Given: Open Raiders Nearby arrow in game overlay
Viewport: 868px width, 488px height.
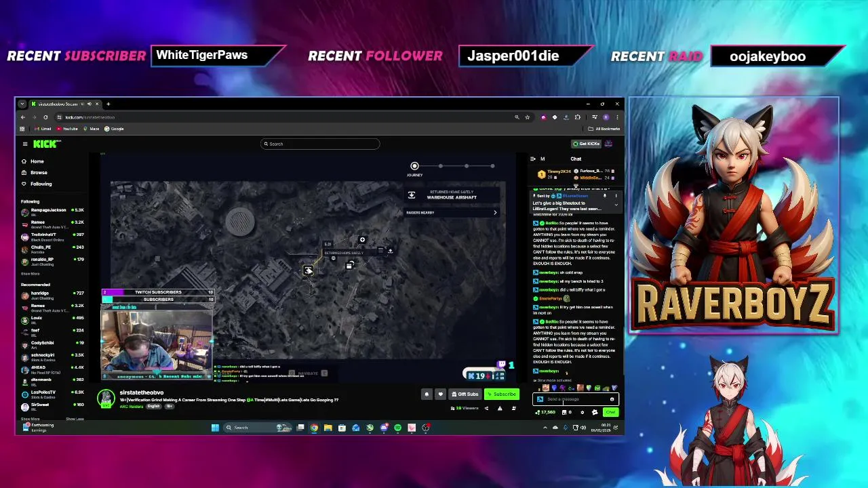Looking at the screenshot, I should 495,213.
